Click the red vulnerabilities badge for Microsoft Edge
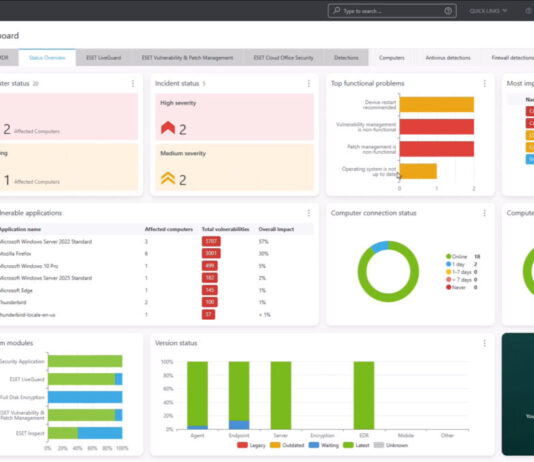Screen dimensions: 534x462 [x=209, y=290]
